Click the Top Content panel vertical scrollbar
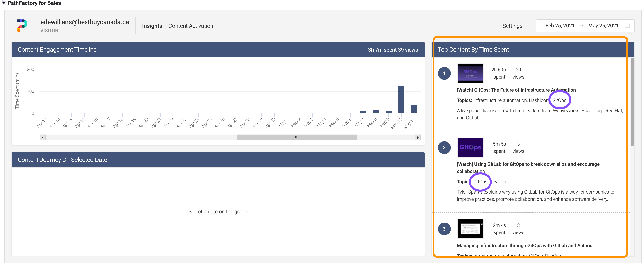 tap(632, 102)
